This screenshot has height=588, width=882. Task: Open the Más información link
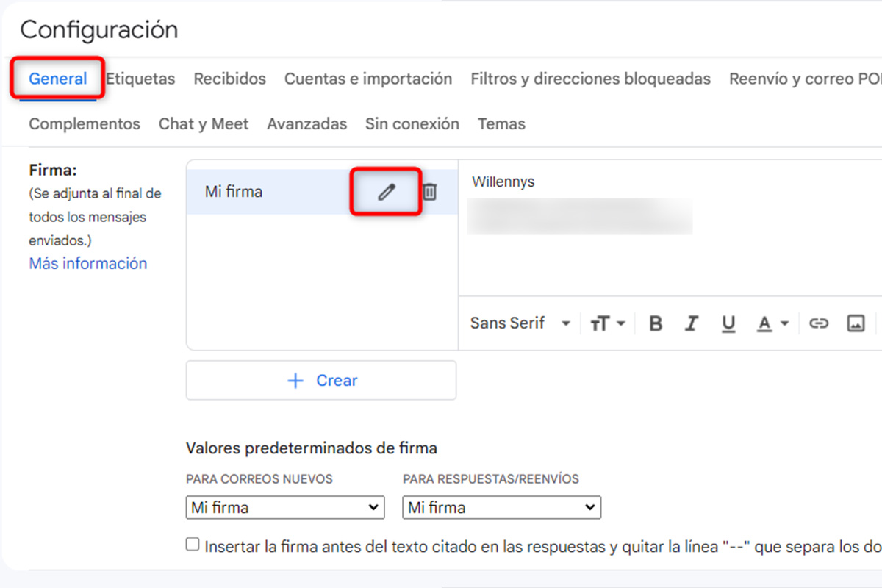tap(87, 263)
